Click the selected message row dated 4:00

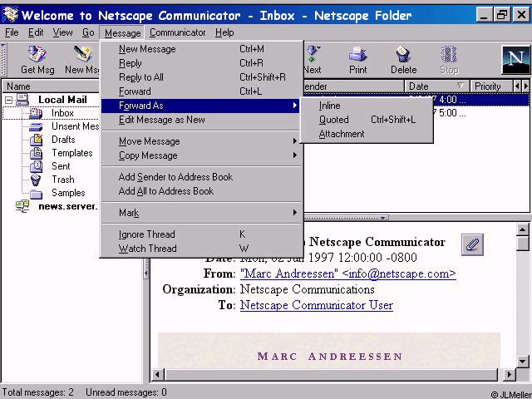click(x=480, y=100)
